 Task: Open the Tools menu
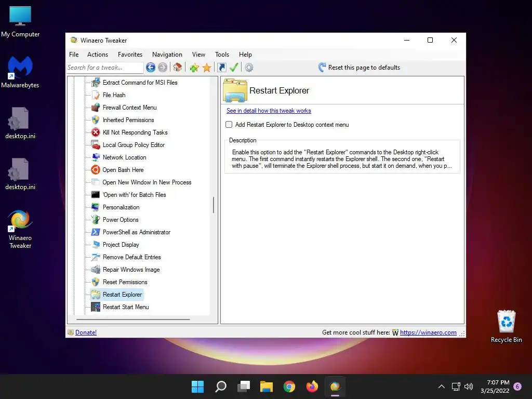click(222, 54)
